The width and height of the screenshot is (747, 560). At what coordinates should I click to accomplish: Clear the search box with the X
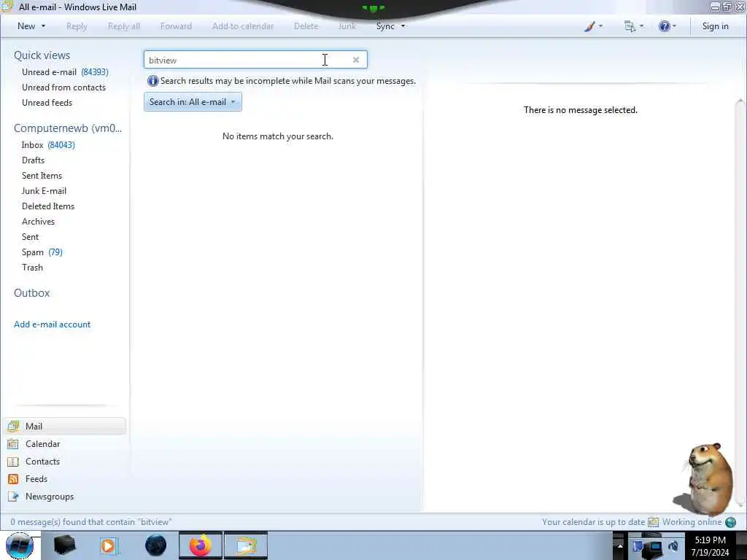pyautogui.click(x=356, y=60)
